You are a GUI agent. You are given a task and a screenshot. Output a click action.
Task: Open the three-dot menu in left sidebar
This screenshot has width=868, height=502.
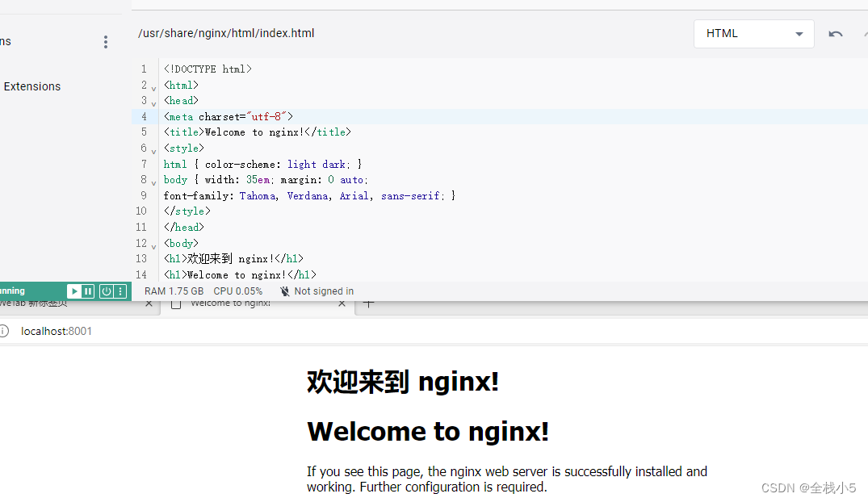(106, 42)
